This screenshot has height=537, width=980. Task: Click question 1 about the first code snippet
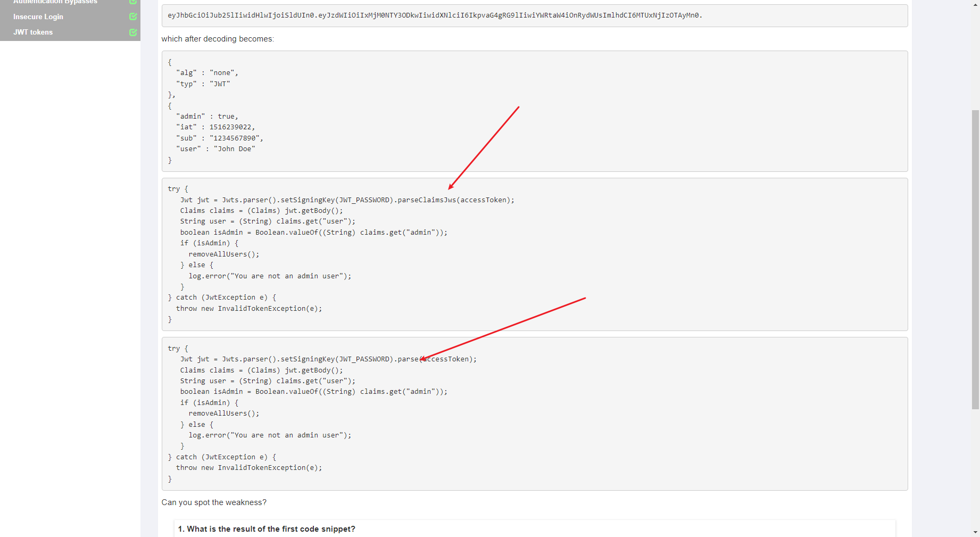pyautogui.click(x=267, y=529)
